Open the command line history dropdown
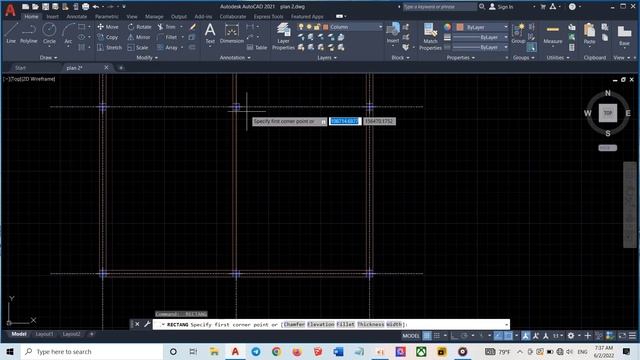The image size is (640, 360). 507,324
